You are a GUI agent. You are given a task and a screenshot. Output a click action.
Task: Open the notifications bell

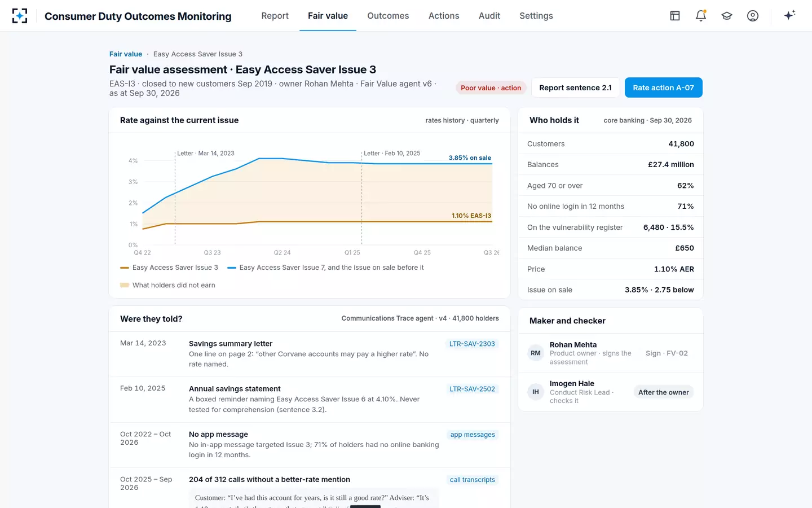point(701,16)
